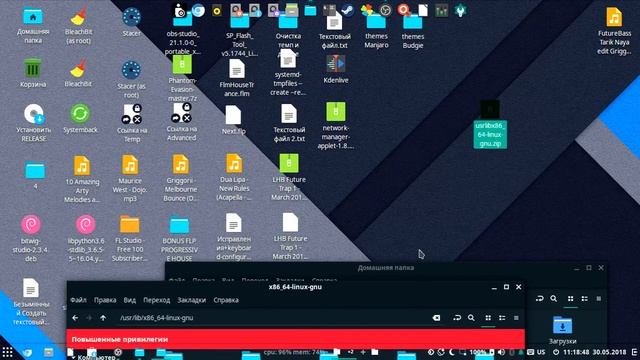This screenshot has height=360, width=640.
Task: Select the BleachBit (as root) launcher
Action: pos(78,25)
